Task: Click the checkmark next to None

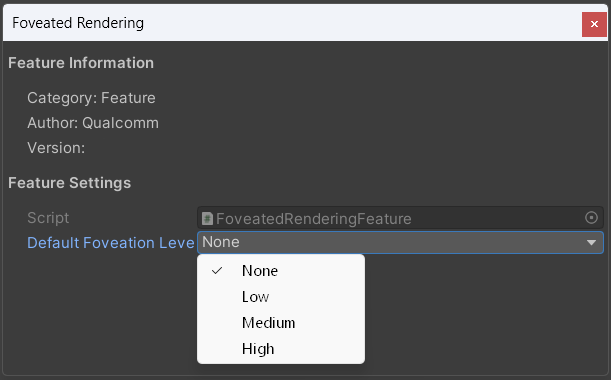Action: click(217, 270)
